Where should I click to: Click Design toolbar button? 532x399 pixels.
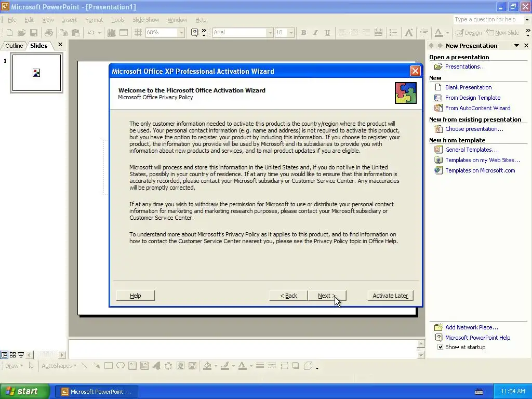pos(469,33)
